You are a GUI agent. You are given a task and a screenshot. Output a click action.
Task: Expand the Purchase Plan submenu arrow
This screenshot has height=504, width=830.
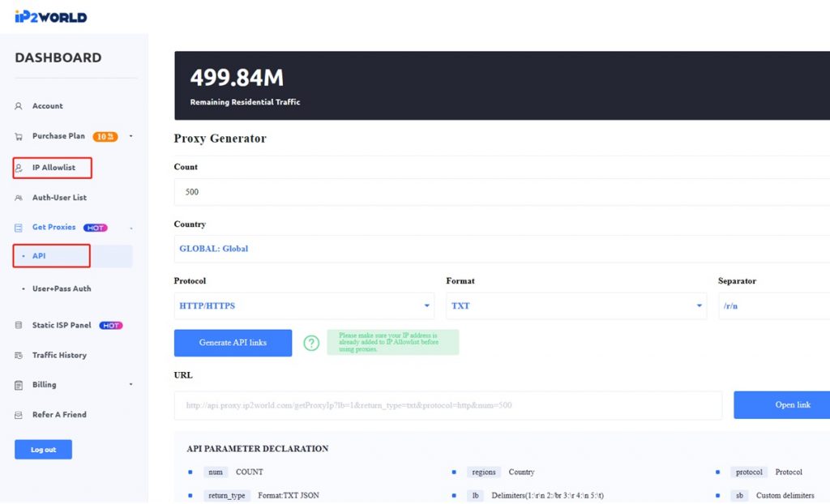(x=130, y=136)
